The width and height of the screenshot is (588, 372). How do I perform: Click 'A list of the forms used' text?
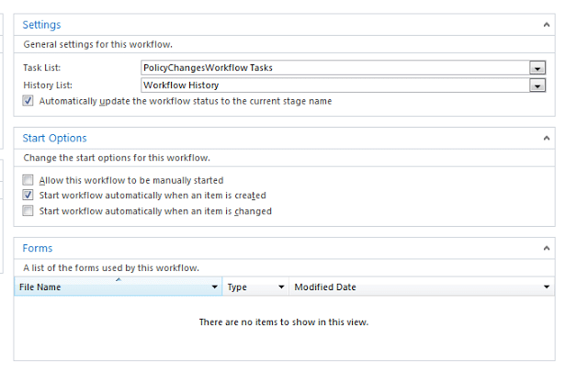111,268
